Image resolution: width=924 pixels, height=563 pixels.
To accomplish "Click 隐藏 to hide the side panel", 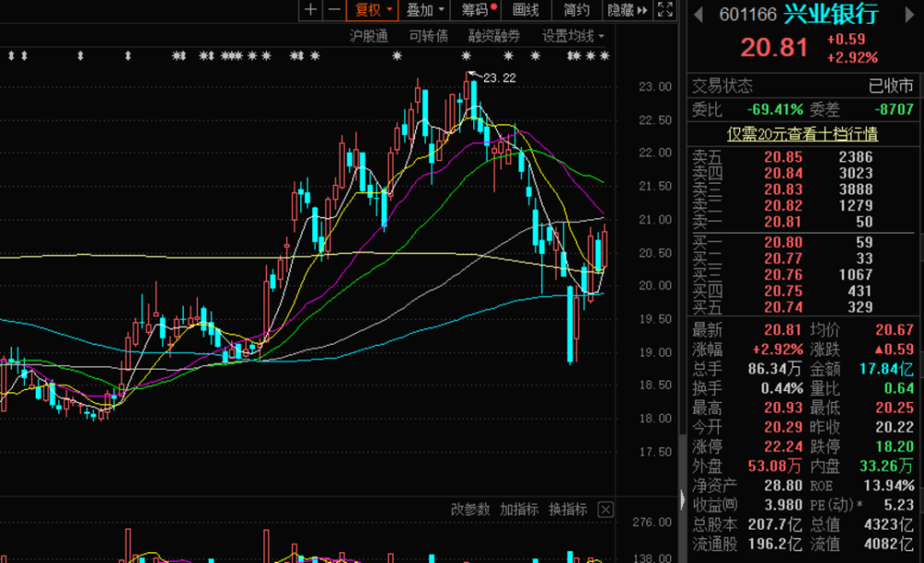I will pos(627,10).
